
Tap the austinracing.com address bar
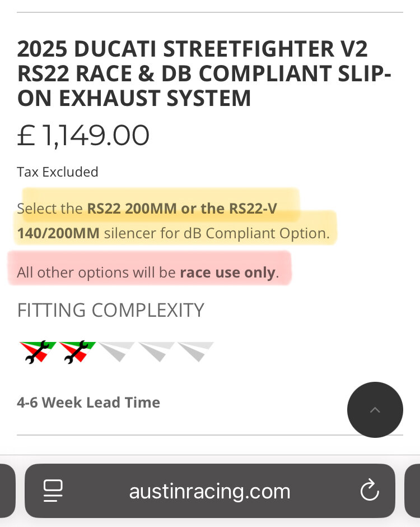210,492
